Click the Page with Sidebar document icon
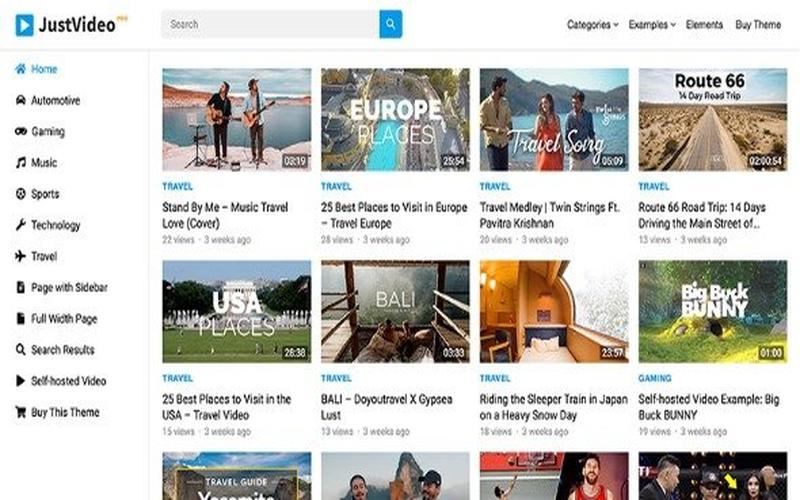Viewport: 800px width, 500px height. pyautogui.click(x=20, y=287)
